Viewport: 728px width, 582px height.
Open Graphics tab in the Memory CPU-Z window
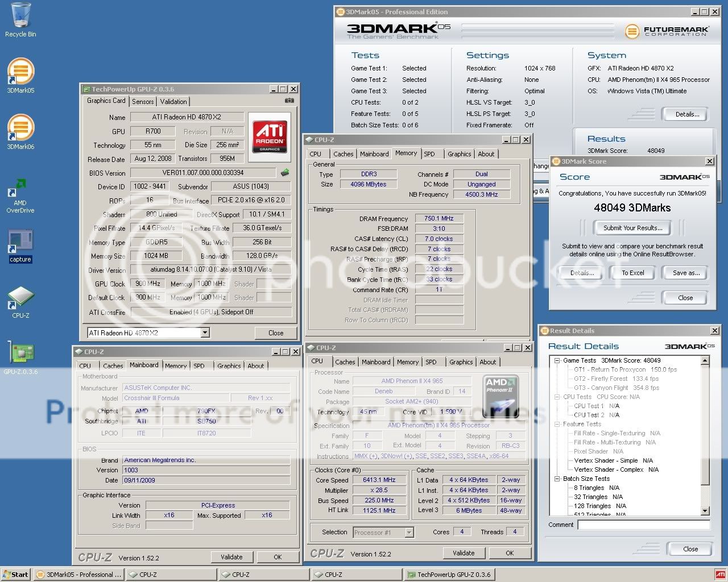(x=459, y=154)
